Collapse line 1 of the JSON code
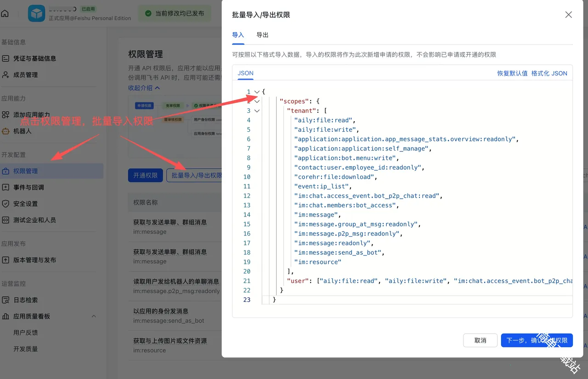Screen dimensions: 588x379 tap(256, 92)
